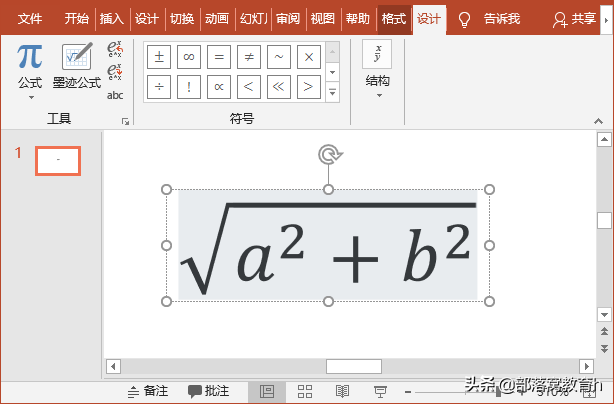614x404 pixels.
Task: Insert the not-equal symbol
Action: [x=249, y=57]
